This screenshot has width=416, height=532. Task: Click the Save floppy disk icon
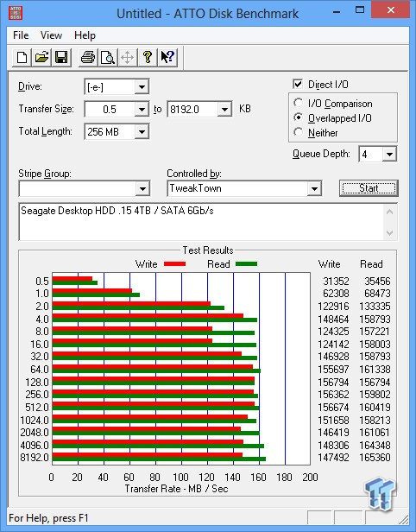click(61, 57)
